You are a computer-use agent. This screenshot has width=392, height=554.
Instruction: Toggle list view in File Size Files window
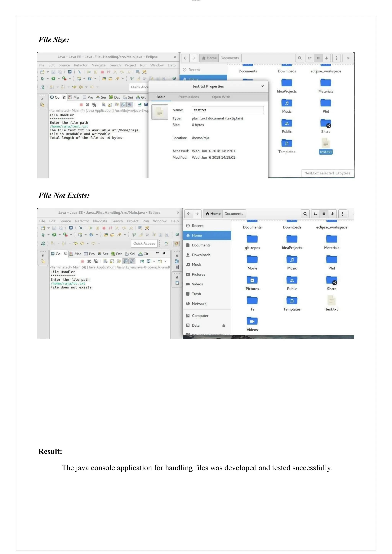click(310, 58)
